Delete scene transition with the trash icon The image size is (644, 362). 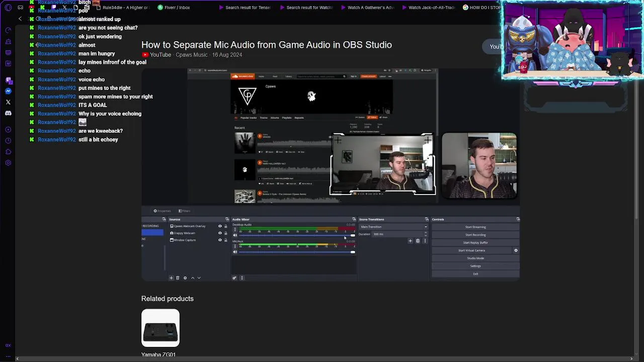point(418,241)
